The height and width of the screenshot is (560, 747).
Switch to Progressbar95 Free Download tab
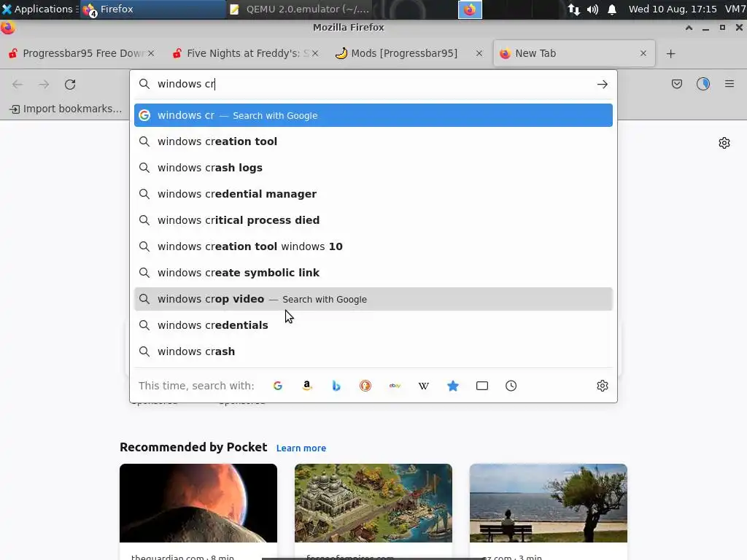coord(81,53)
